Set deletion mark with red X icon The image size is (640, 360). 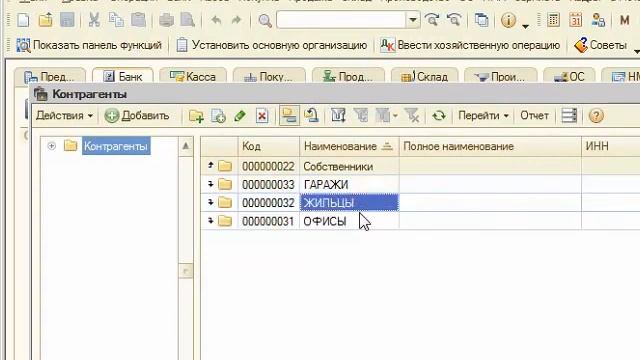coord(262,116)
